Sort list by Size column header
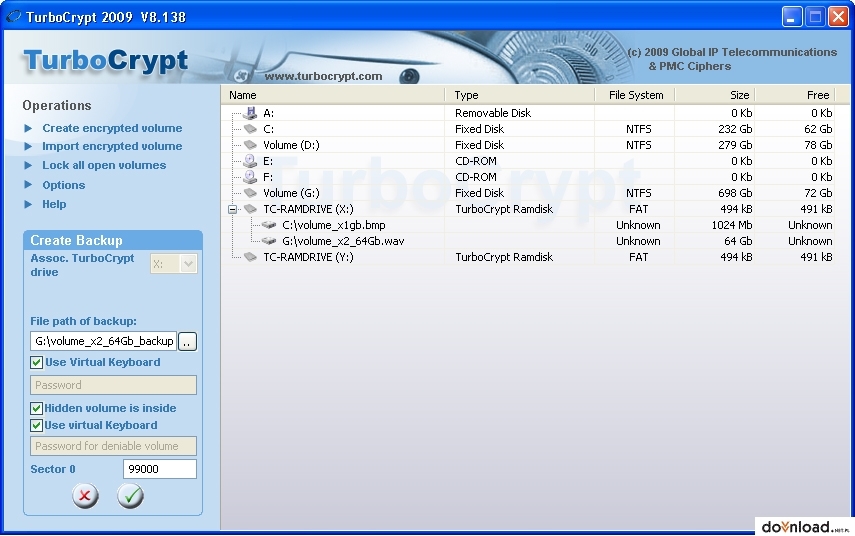This screenshot has height=536, width=855. [715, 95]
